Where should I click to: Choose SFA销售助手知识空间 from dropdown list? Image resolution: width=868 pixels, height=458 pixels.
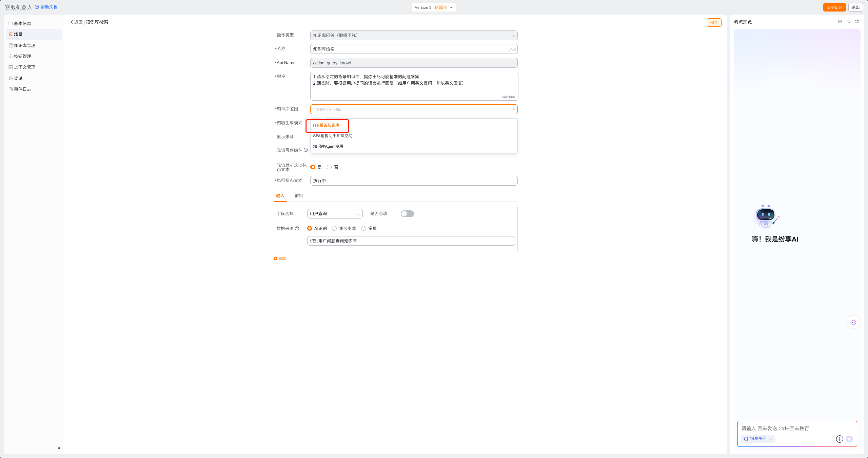[x=333, y=136]
